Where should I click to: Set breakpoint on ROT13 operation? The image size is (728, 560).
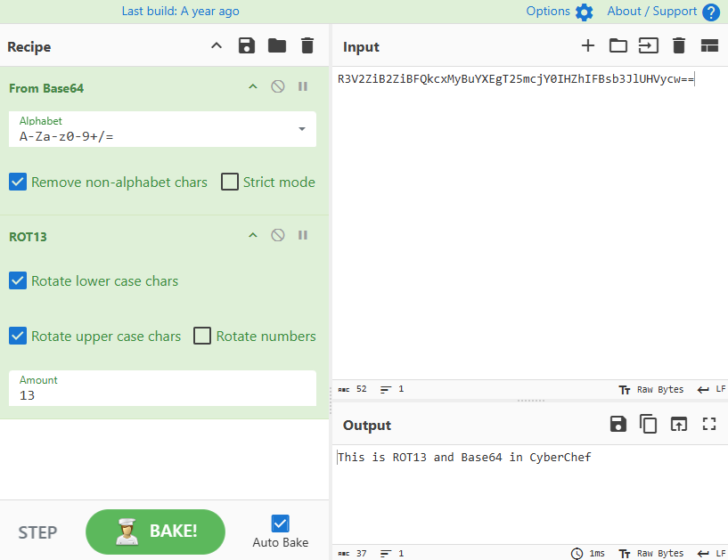click(x=303, y=236)
